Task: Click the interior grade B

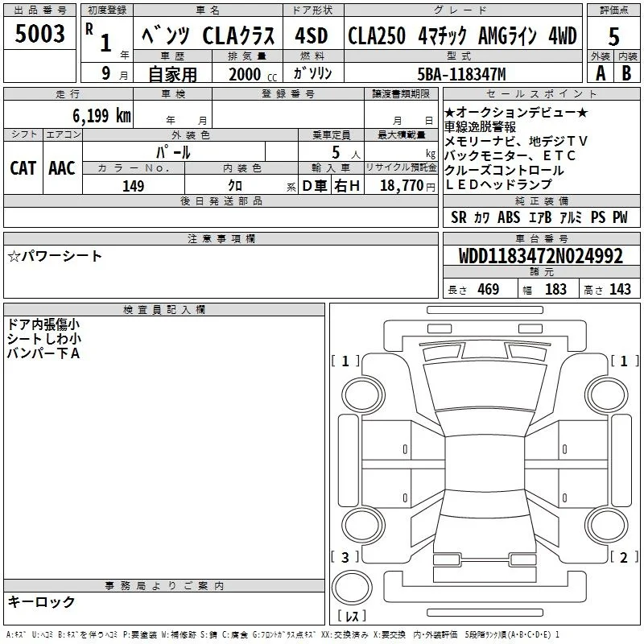Action: [x=626, y=73]
